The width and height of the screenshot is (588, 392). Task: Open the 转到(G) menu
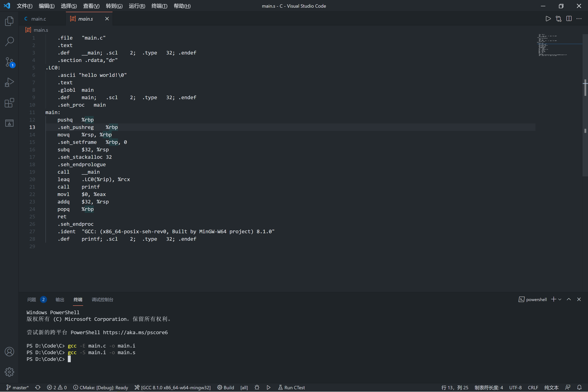point(114,6)
